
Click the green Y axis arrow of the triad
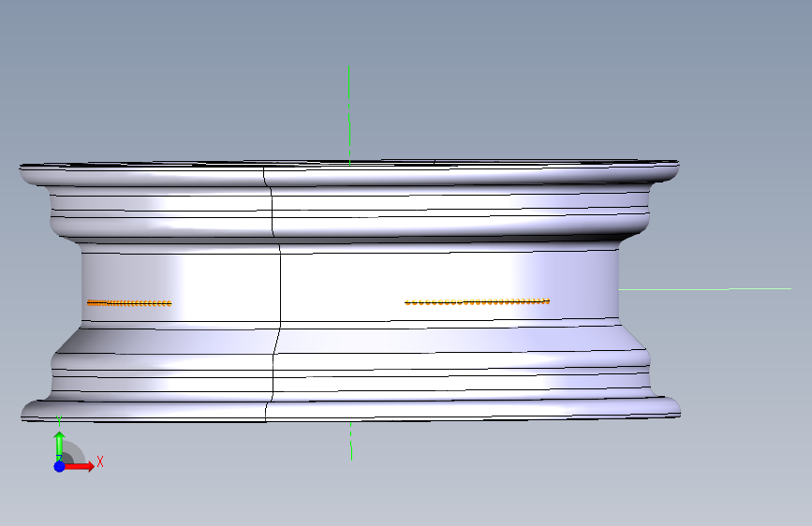[59, 446]
